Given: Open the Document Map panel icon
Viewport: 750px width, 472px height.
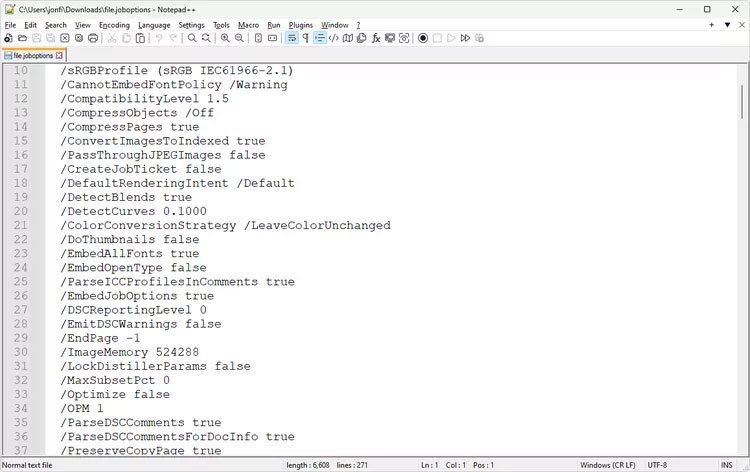Looking at the screenshot, I should pos(348,38).
